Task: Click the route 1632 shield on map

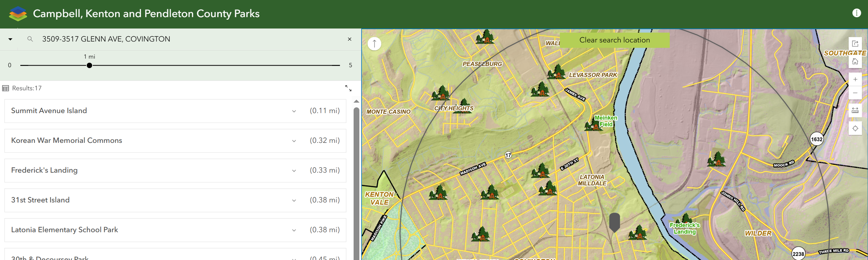Action: 816,139
